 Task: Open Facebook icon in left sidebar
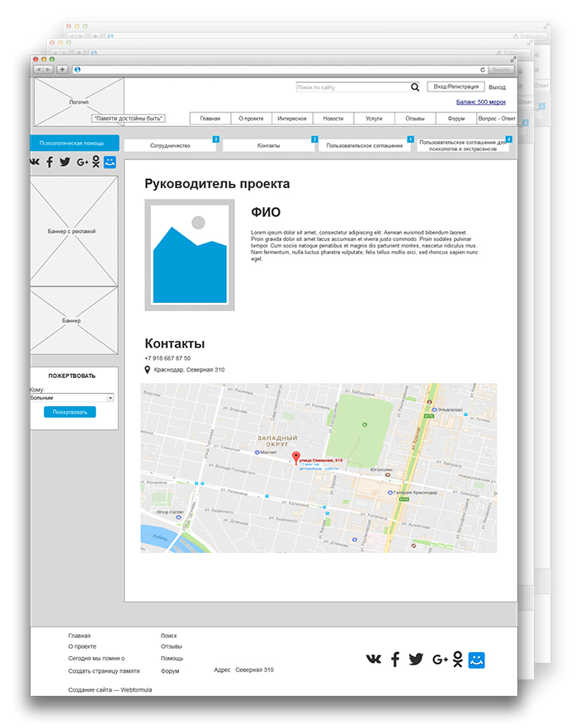pyautogui.click(x=50, y=162)
